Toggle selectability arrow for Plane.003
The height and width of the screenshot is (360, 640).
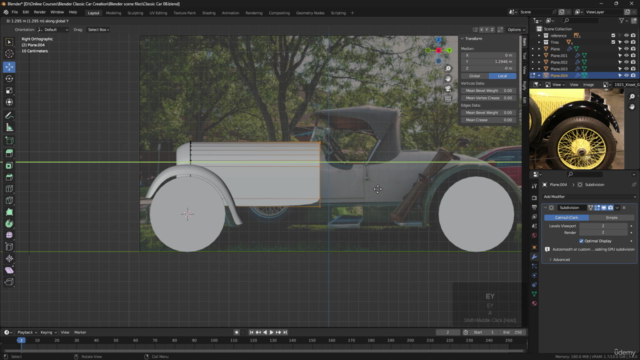click(620, 69)
